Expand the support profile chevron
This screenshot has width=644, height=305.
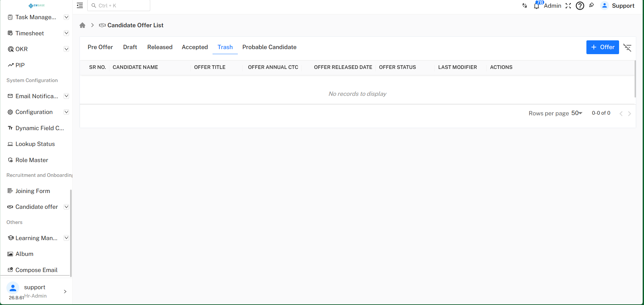tap(65, 292)
